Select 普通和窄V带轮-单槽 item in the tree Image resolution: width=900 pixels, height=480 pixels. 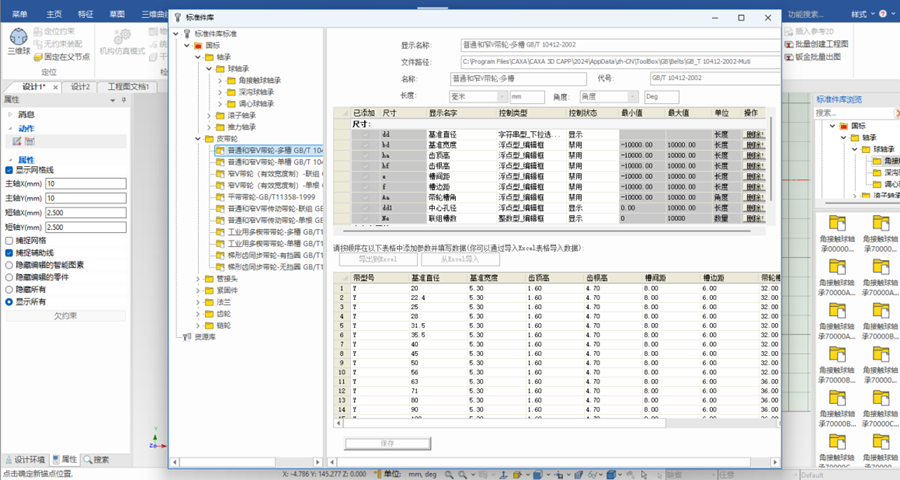point(269,162)
